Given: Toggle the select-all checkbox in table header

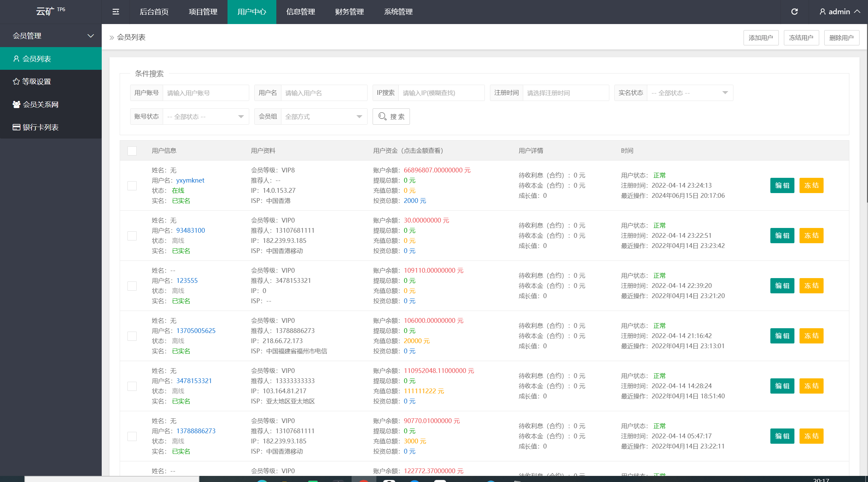Looking at the screenshot, I should click(x=132, y=151).
